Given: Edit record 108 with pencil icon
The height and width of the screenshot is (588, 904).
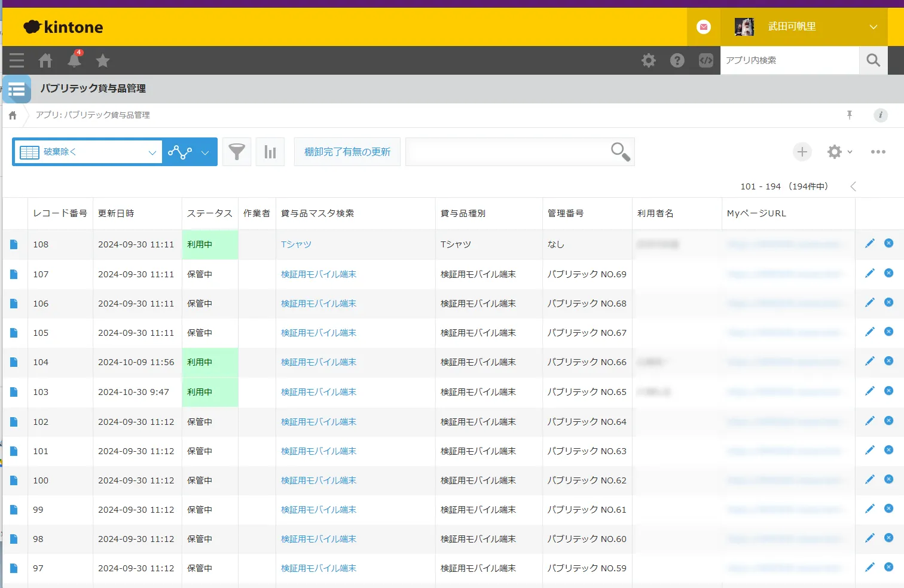Looking at the screenshot, I should pyautogui.click(x=869, y=243).
